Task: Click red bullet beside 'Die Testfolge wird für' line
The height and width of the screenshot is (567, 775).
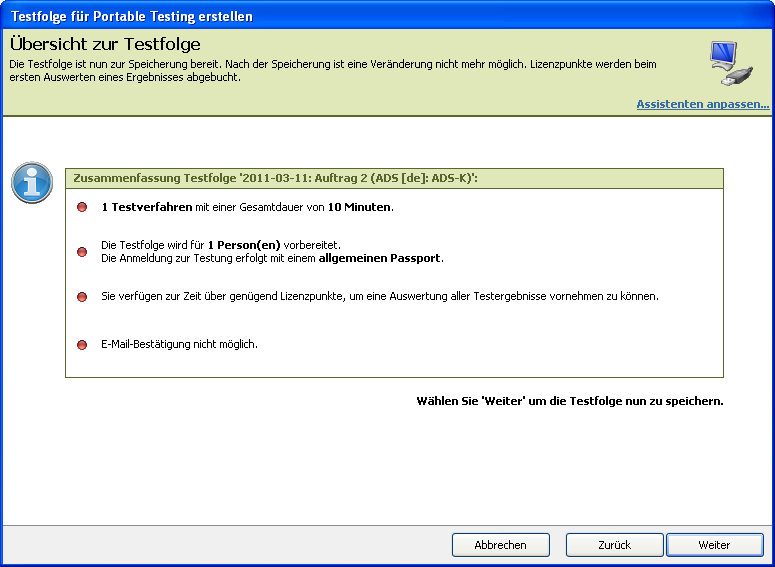Action: [82, 252]
